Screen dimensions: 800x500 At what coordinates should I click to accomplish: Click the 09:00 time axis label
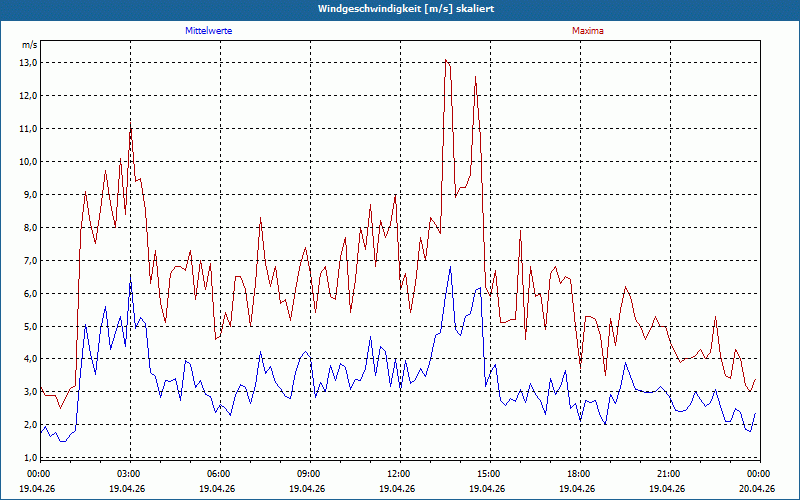click(x=307, y=474)
